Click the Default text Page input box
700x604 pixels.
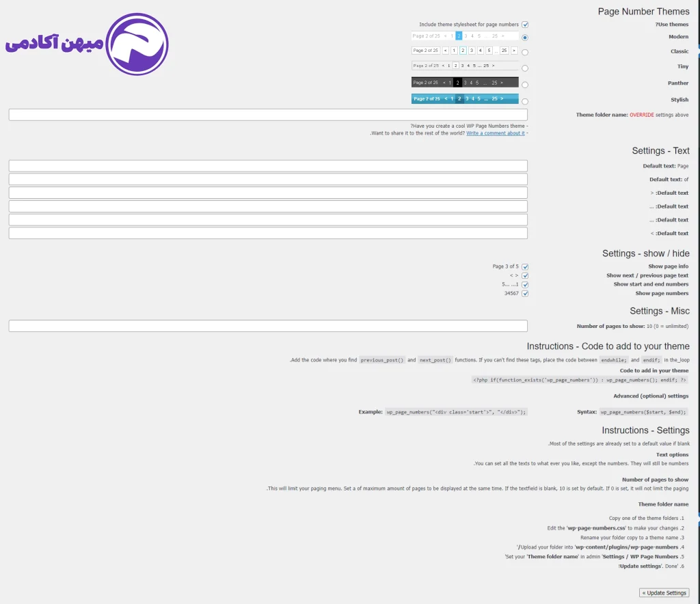click(x=267, y=165)
